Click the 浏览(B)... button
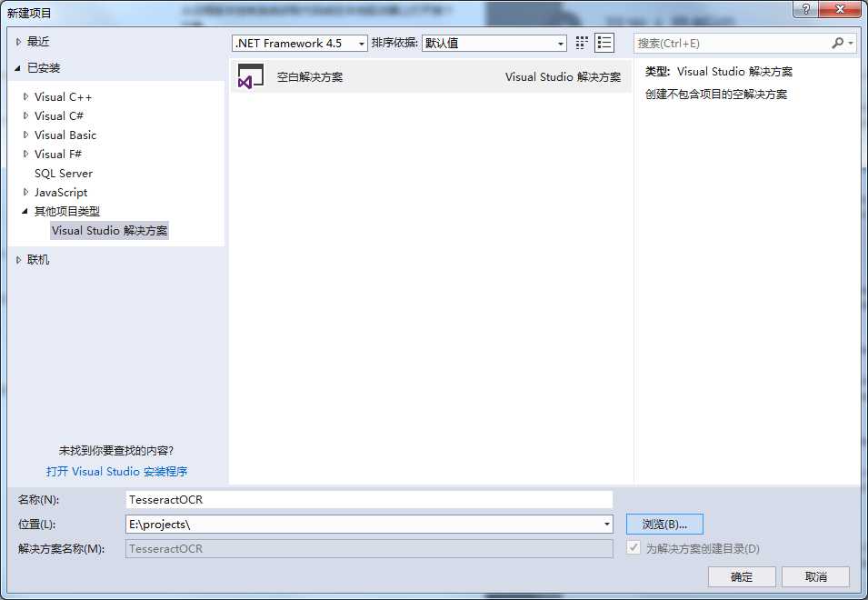Screen dimensions: 868x600 (664, 525)
